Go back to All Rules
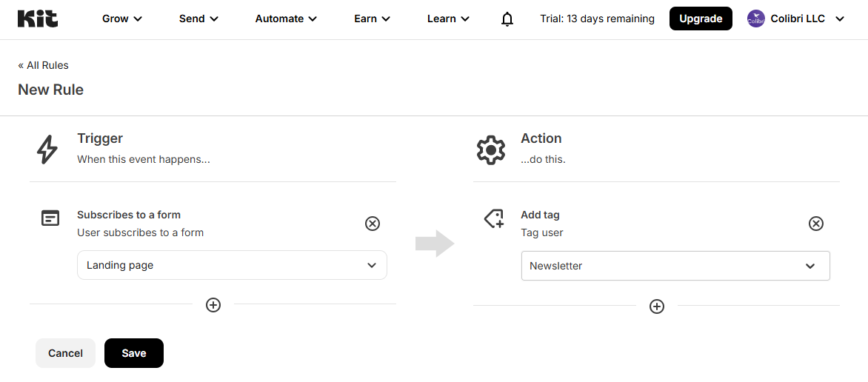 44,65
